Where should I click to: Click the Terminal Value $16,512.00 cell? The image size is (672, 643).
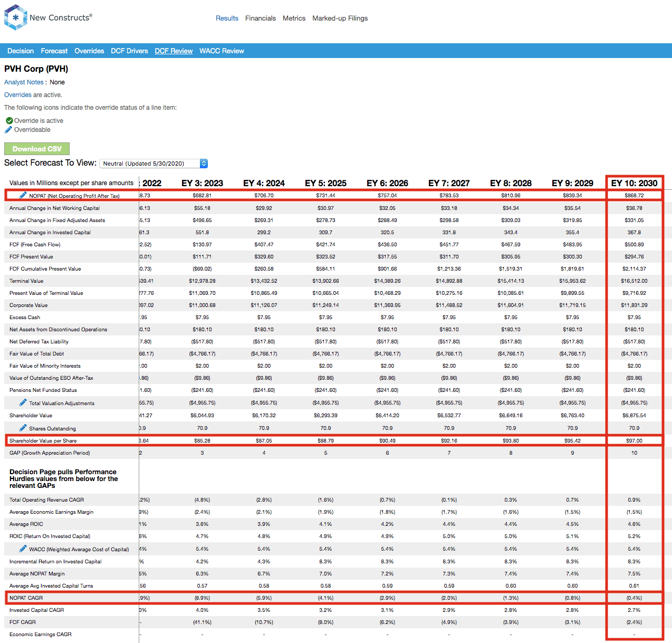(634, 281)
